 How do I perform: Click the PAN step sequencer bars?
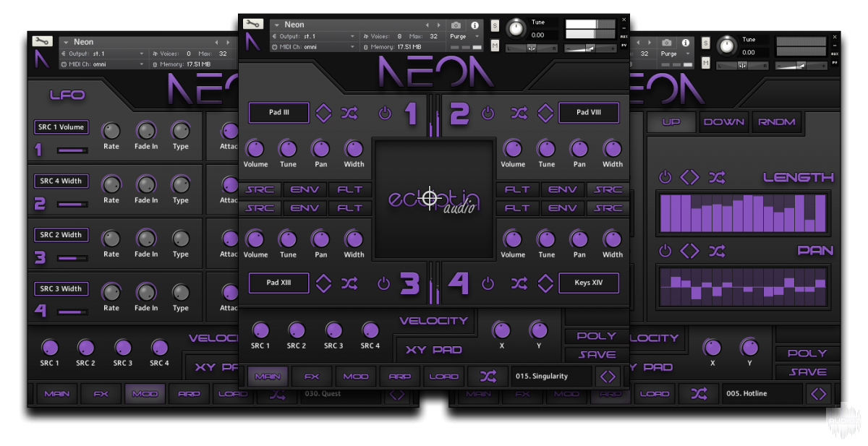click(x=743, y=286)
